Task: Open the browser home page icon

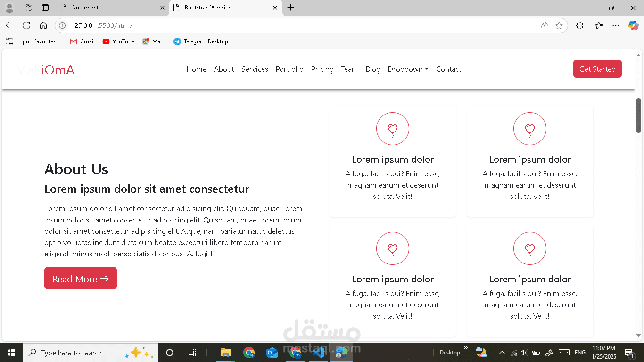Action: click(43, 25)
